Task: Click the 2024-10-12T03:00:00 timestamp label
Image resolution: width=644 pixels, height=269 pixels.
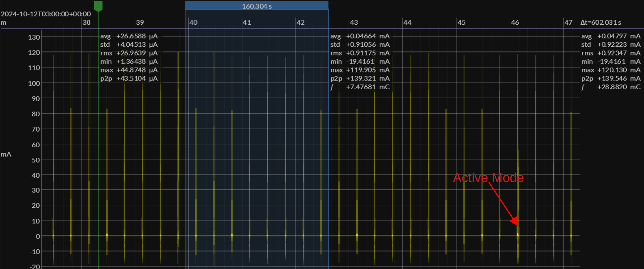Action: (x=46, y=14)
